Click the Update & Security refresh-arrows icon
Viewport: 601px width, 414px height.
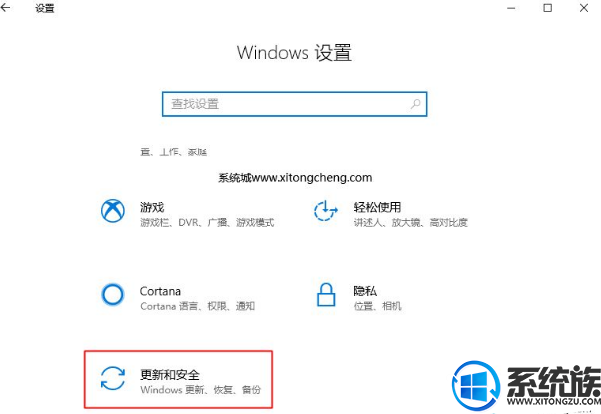click(113, 378)
